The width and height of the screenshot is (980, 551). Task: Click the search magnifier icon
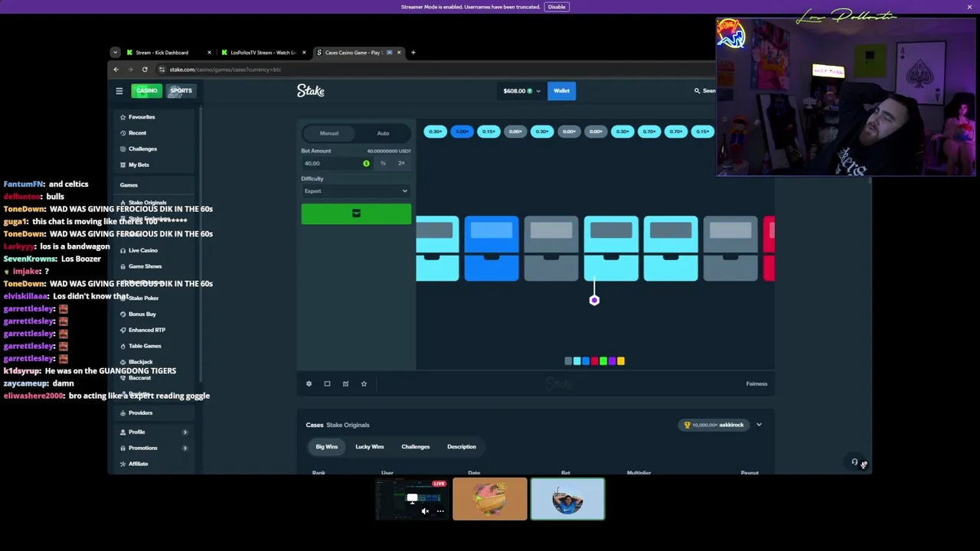point(697,91)
